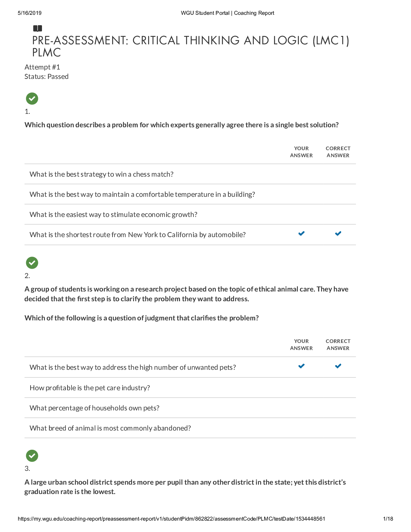The width and height of the screenshot is (411, 532).
Task: Select the comfortable building temperature answer
Action: pyautogui.click(x=142, y=194)
